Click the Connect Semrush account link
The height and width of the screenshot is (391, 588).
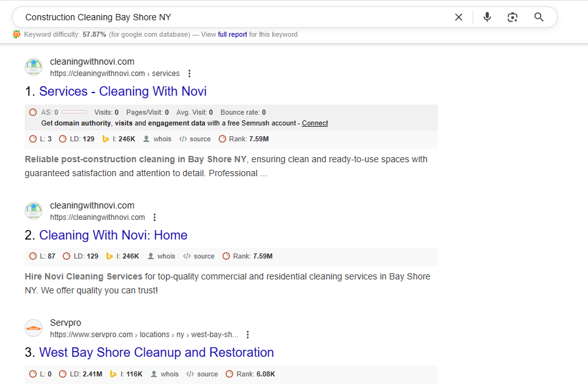pos(315,123)
